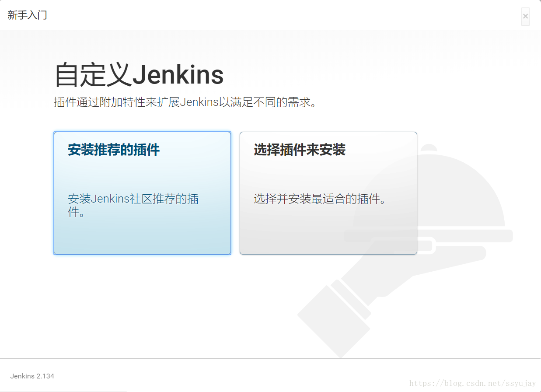This screenshot has height=392, width=541.
Task: Click the subtitle 插件通过附加特性来扩展Jenkins以满足不同的需求
Action: coord(185,102)
